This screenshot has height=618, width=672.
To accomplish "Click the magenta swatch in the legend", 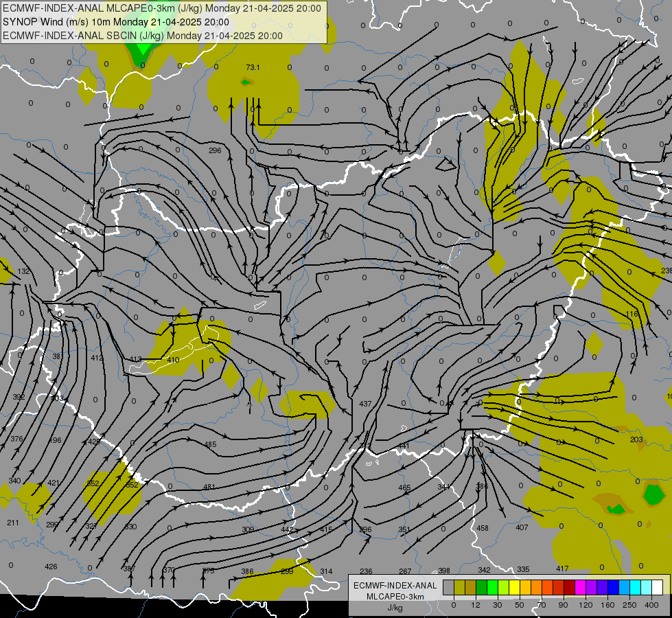I will coord(581,587).
